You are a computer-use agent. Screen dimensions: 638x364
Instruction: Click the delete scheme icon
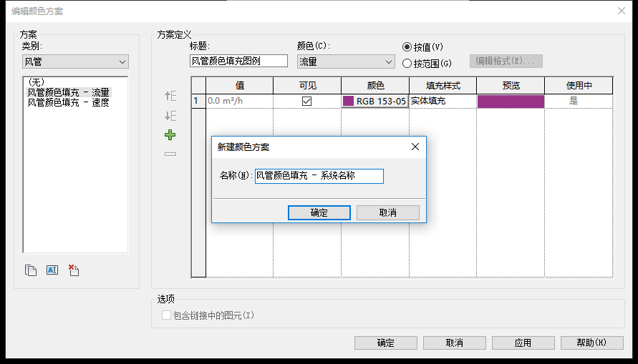point(74,270)
